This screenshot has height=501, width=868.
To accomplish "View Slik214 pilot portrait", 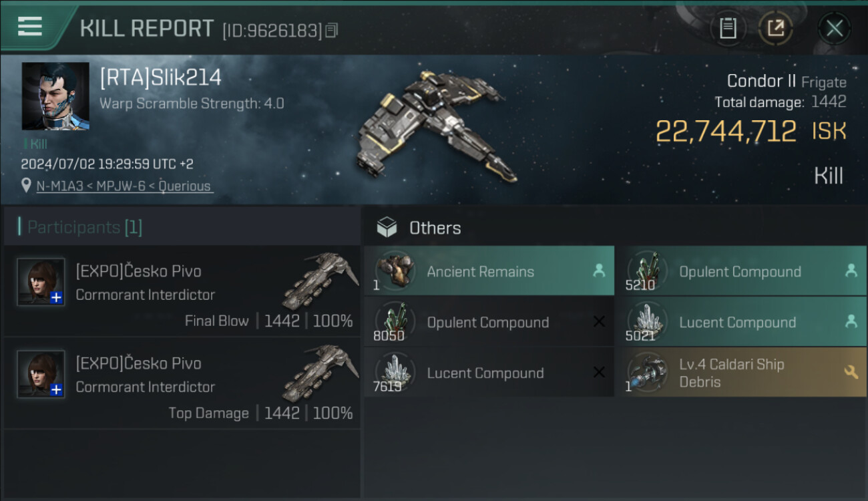I will pyautogui.click(x=55, y=96).
